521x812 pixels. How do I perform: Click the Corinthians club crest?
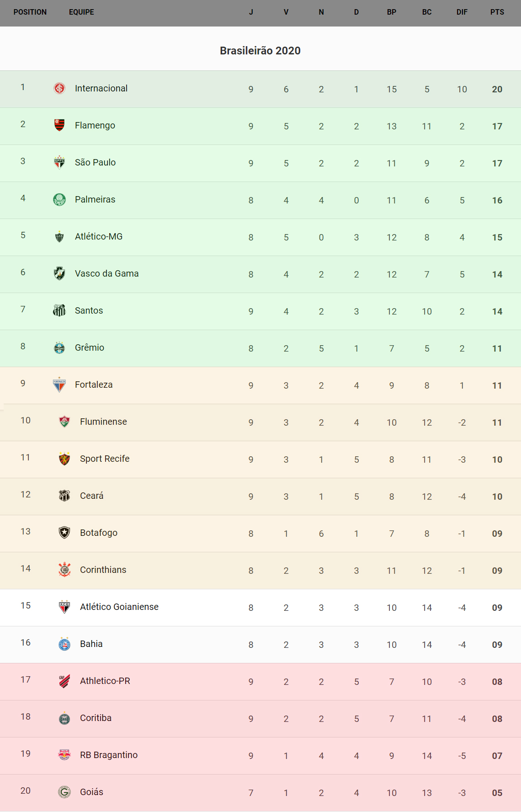click(x=64, y=570)
